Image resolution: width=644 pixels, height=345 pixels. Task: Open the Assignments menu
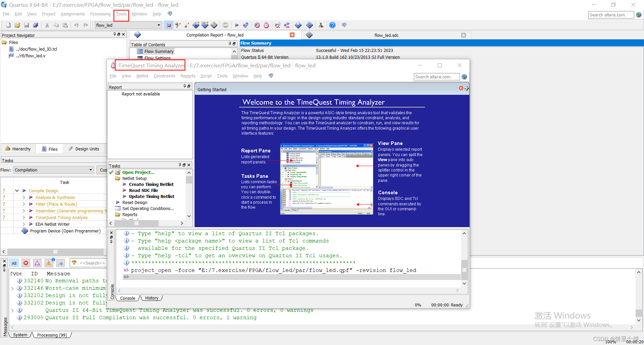pos(72,14)
